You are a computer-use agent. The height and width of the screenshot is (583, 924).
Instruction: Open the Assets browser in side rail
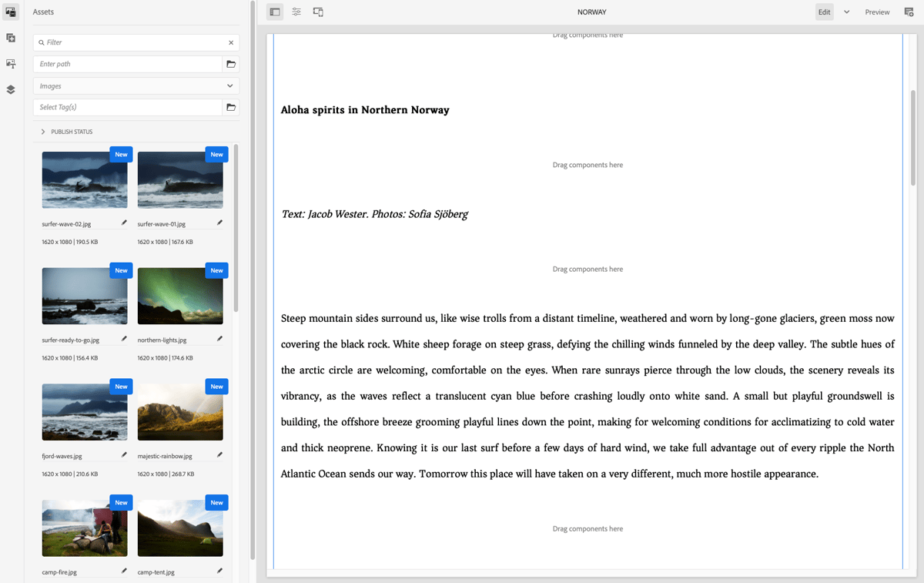[11, 12]
